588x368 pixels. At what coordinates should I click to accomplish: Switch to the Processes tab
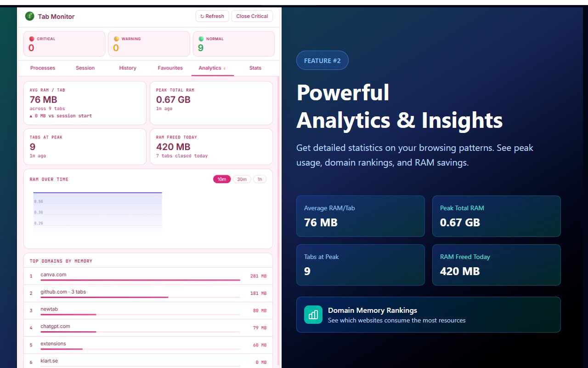click(43, 68)
